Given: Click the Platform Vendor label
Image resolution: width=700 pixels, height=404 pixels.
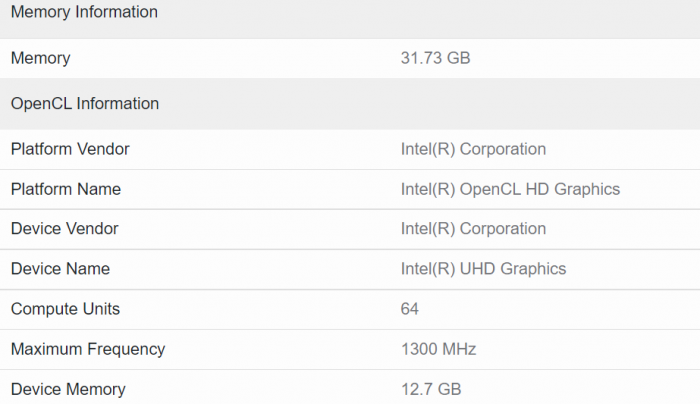Looking at the screenshot, I should (x=70, y=149).
